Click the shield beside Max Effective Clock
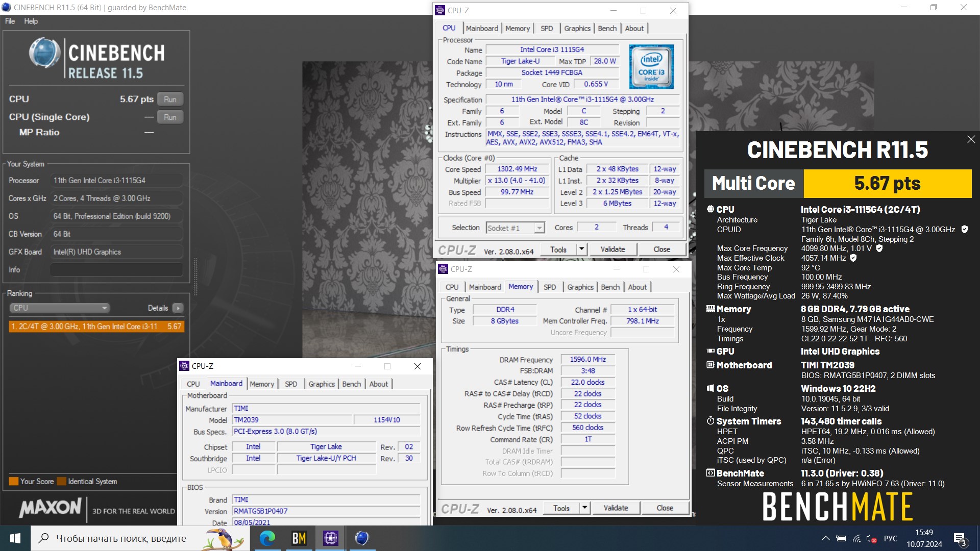980x551 pixels. (x=853, y=258)
